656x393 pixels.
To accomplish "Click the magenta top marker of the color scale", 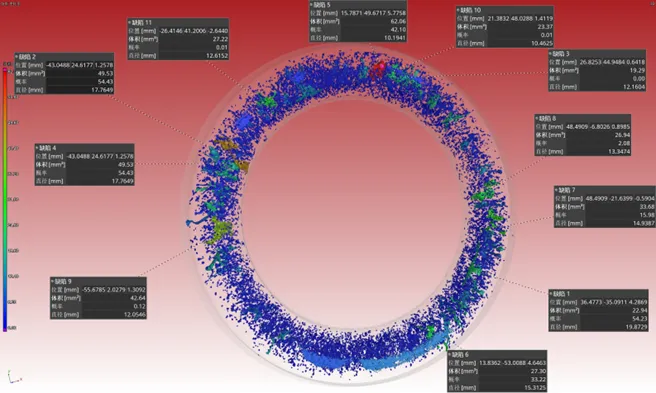I will point(5,70).
